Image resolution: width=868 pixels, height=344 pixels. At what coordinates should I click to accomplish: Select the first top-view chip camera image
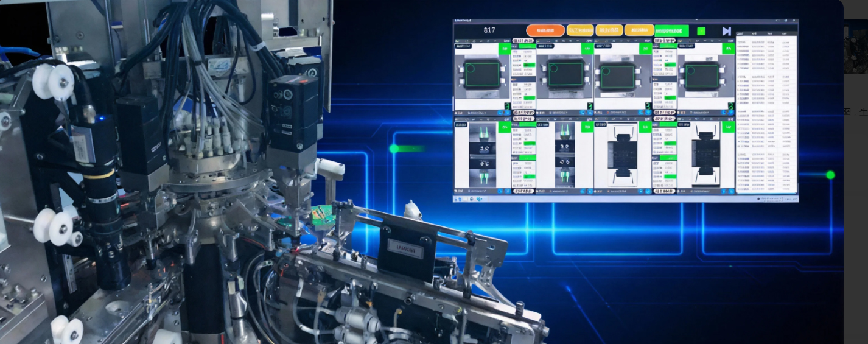pyautogui.click(x=482, y=74)
